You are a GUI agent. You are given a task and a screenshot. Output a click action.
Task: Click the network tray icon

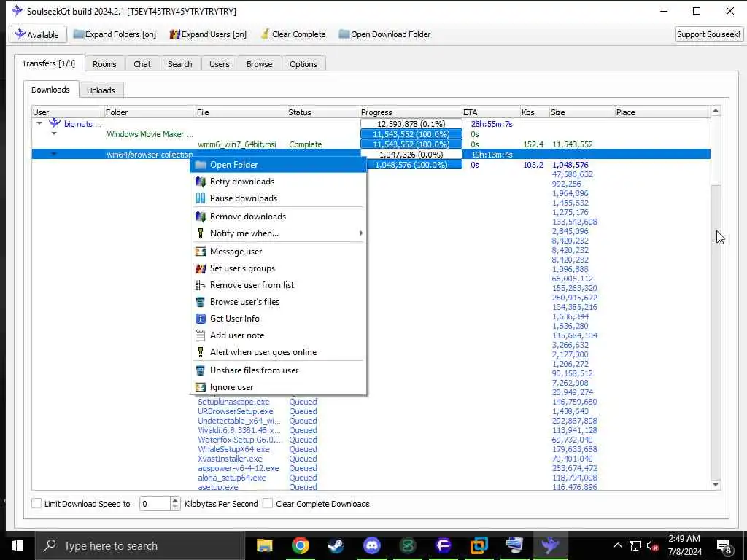point(635,545)
